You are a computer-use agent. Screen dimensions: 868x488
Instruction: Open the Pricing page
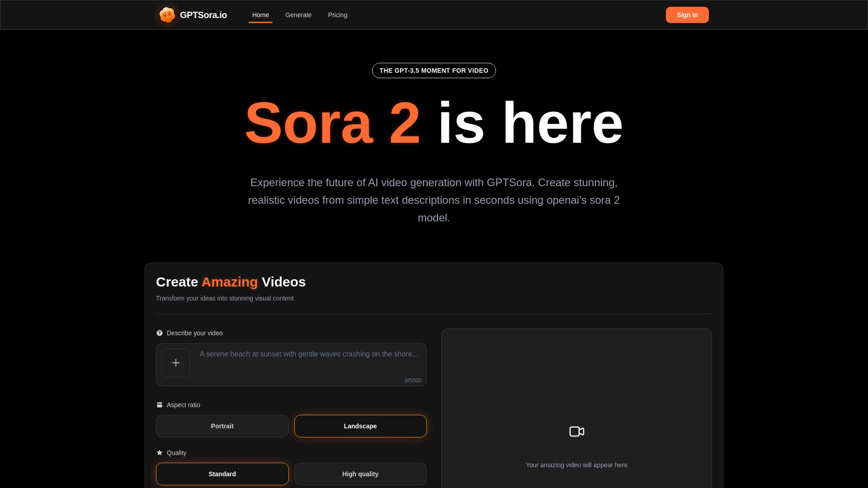pyautogui.click(x=338, y=15)
